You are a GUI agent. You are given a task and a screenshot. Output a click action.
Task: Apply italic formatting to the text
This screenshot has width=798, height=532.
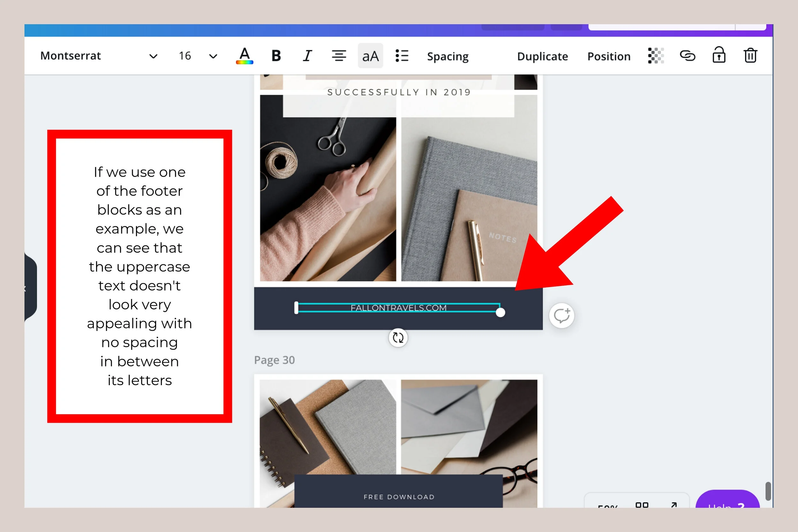tap(307, 56)
